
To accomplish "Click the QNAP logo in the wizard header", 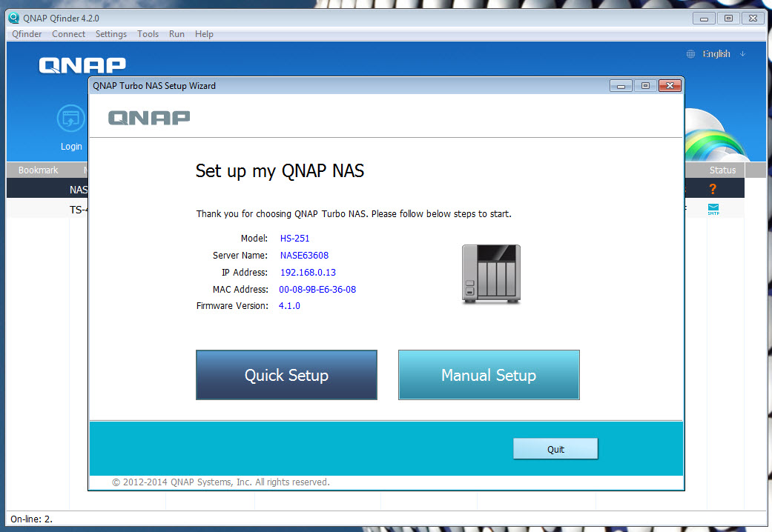I will [149, 118].
